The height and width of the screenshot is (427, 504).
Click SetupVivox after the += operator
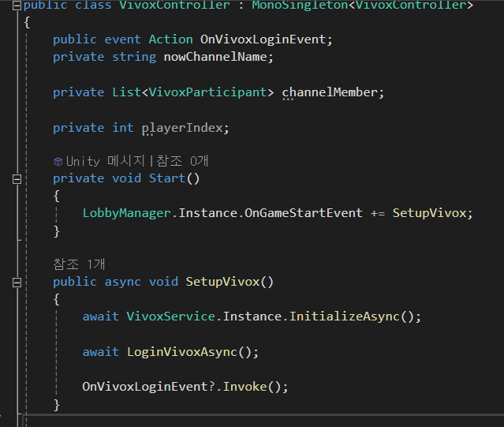click(x=429, y=213)
